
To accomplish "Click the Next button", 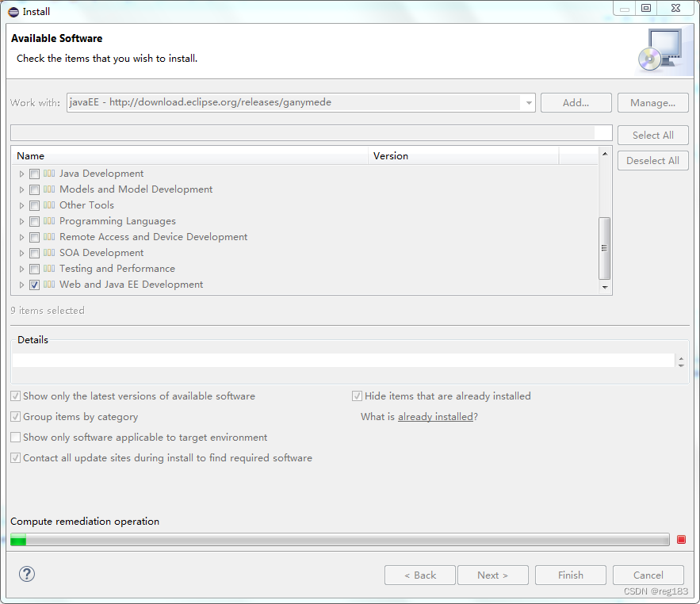I will (x=493, y=575).
